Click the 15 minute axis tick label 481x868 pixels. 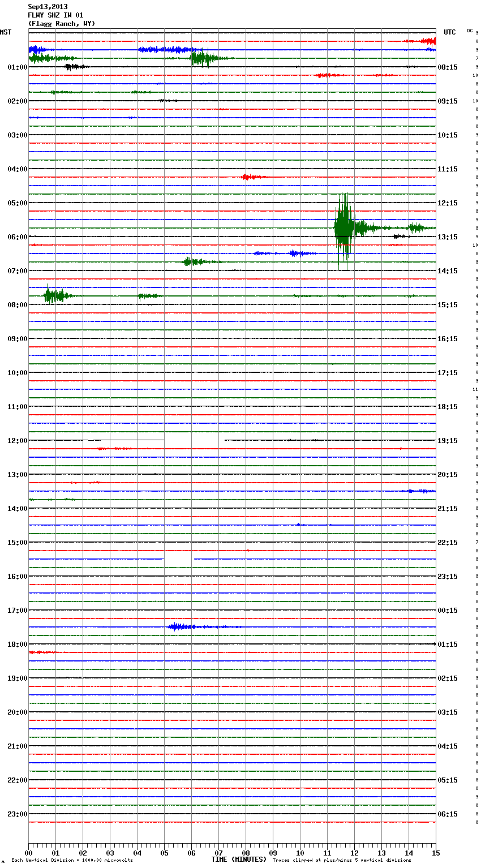436,853
